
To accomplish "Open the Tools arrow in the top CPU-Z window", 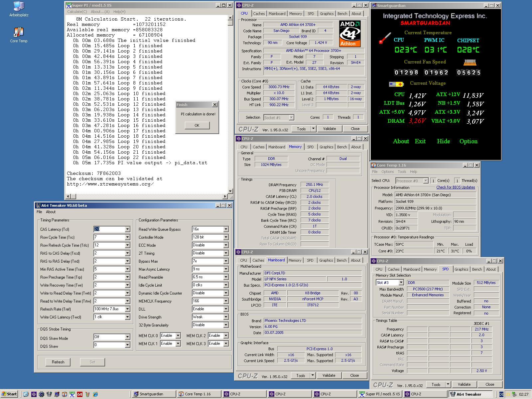I will click(313, 129).
